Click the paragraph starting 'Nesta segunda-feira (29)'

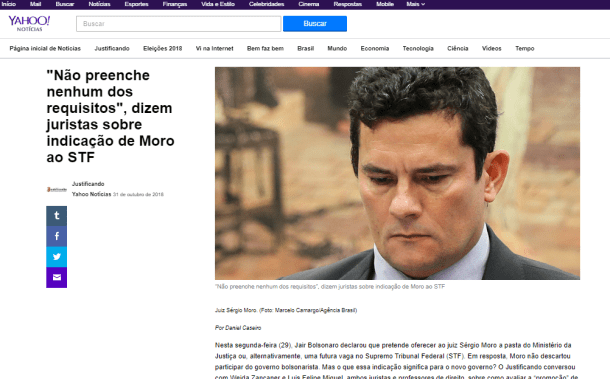point(396,360)
